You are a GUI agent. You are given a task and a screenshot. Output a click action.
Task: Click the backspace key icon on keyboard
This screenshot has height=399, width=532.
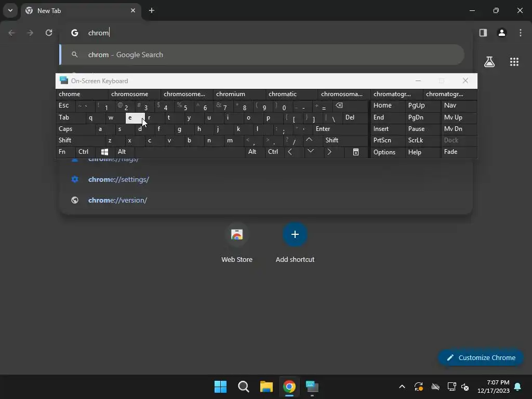tap(351, 105)
